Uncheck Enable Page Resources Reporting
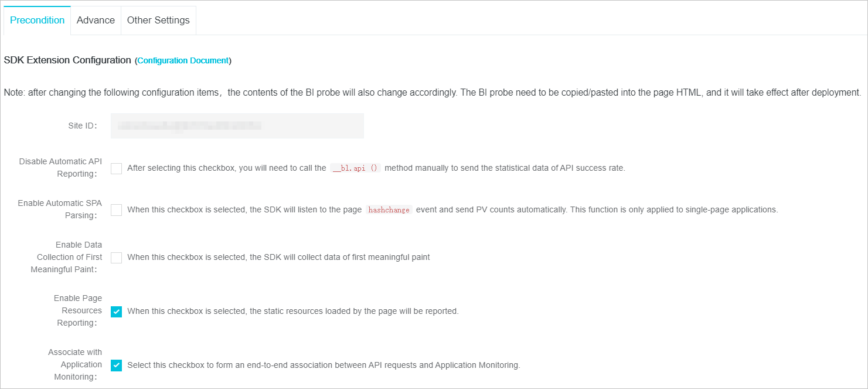 [x=116, y=311]
